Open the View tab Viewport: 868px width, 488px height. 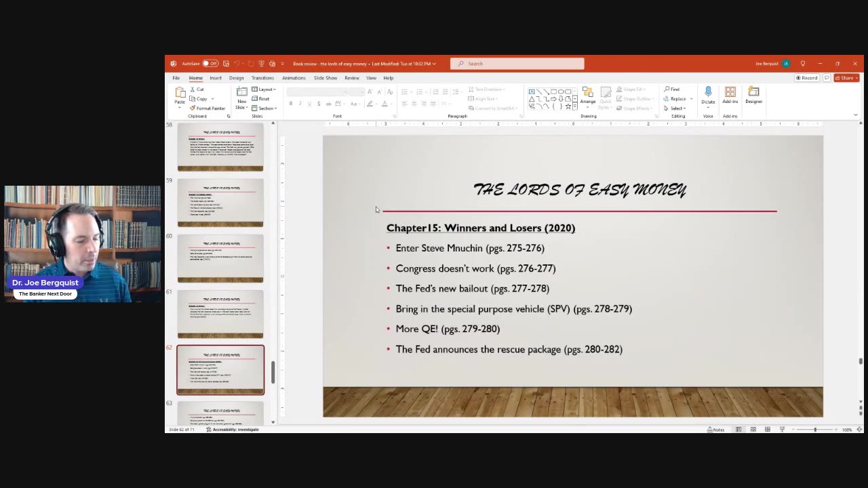point(371,78)
